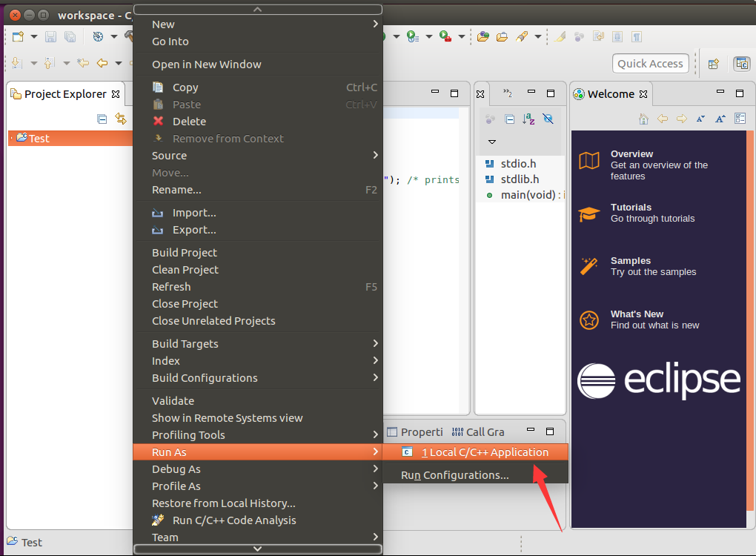This screenshot has width=756, height=556.
Task: Select Delete in context menu
Action: (258, 122)
